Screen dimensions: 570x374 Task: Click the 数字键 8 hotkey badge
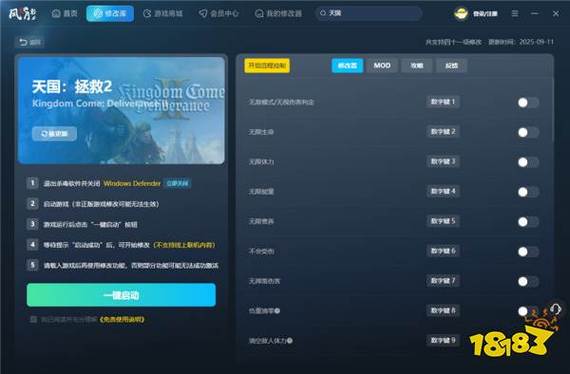point(443,310)
